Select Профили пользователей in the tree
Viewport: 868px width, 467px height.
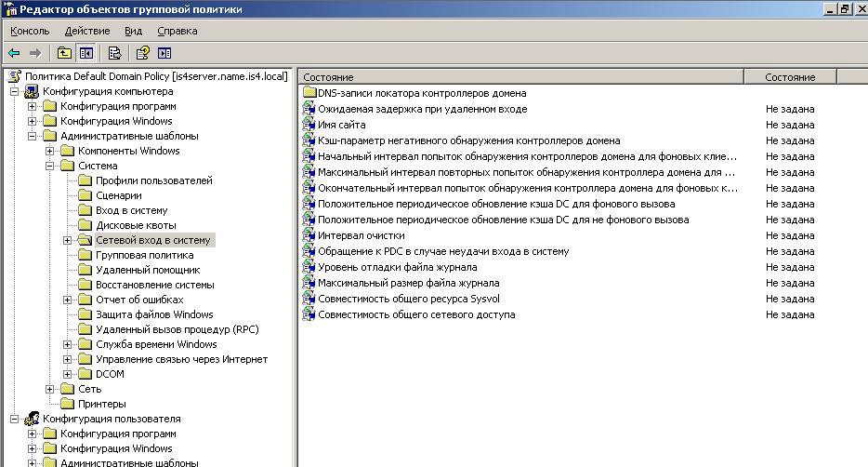click(x=154, y=180)
